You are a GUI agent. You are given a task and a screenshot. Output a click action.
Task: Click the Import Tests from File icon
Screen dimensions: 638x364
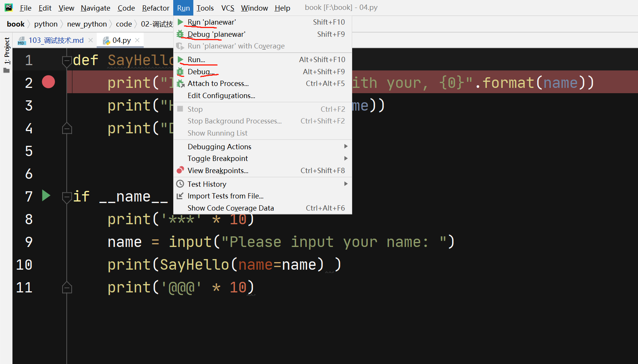point(180,196)
